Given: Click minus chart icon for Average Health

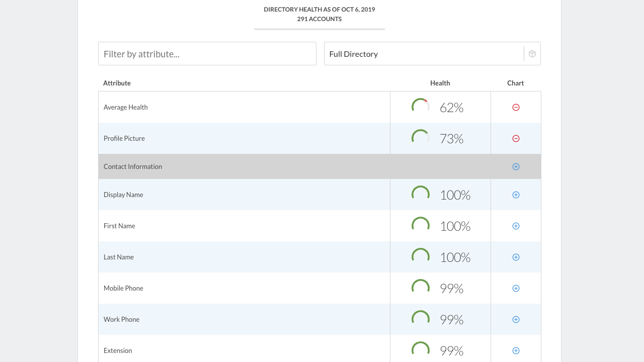Looking at the screenshot, I should [516, 107].
